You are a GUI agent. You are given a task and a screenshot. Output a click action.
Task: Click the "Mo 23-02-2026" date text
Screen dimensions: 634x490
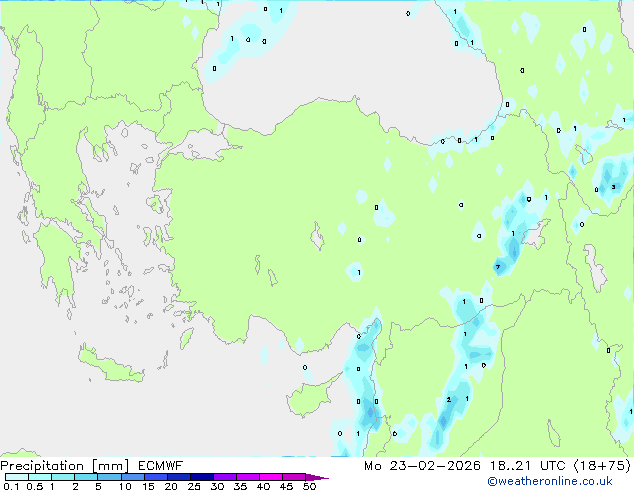click(422, 466)
